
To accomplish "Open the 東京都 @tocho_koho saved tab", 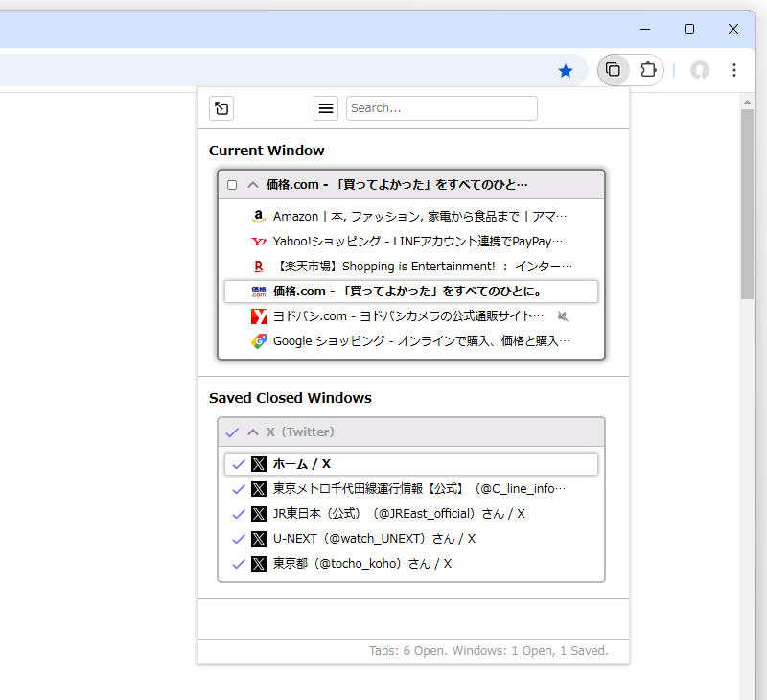I will pos(411,564).
